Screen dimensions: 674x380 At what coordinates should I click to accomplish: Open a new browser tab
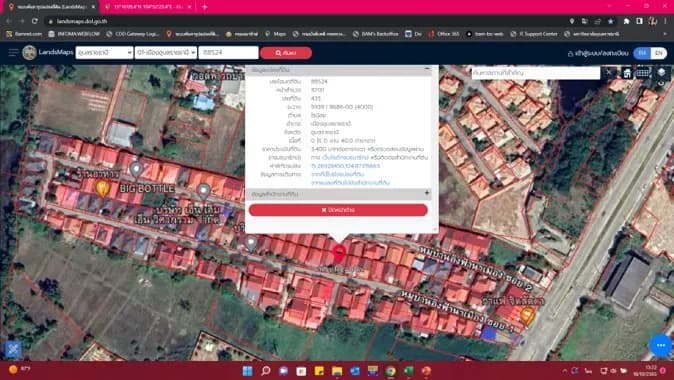[x=205, y=7]
